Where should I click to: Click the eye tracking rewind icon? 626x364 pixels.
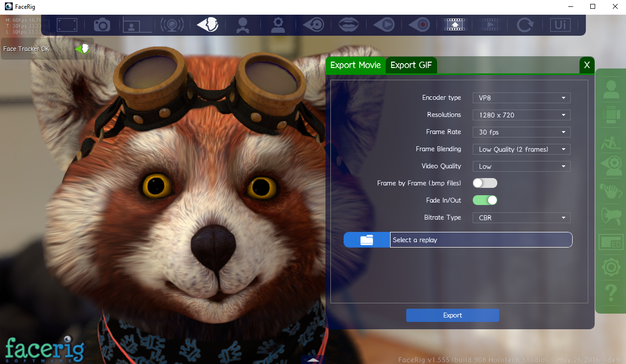pyautogui.click(x=313, y=24)
